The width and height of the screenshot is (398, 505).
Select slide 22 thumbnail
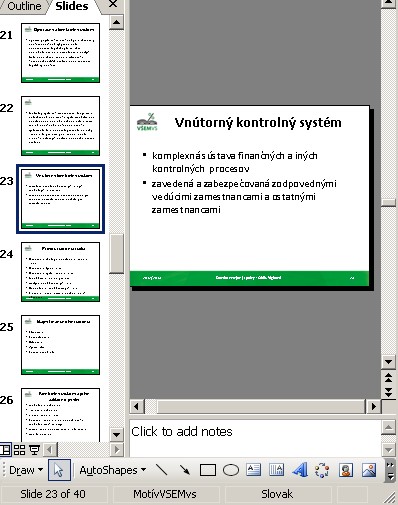(x=60, y=126)
